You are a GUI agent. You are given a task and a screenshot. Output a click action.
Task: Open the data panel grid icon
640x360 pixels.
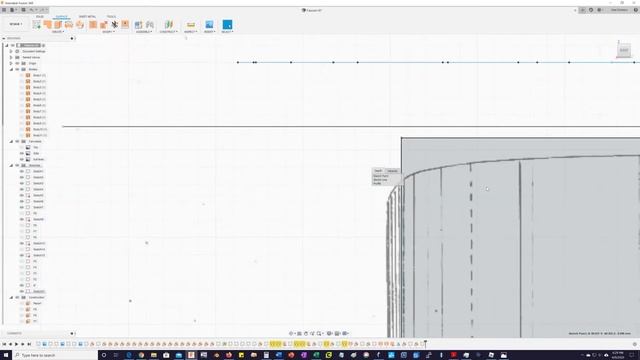[x=4, y=10]
